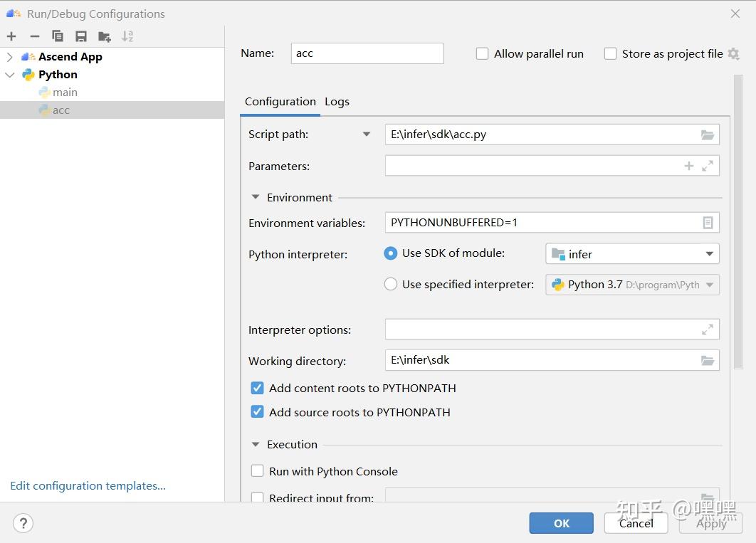Select the Use specified interpreter radio button

(x=391, y=285)
